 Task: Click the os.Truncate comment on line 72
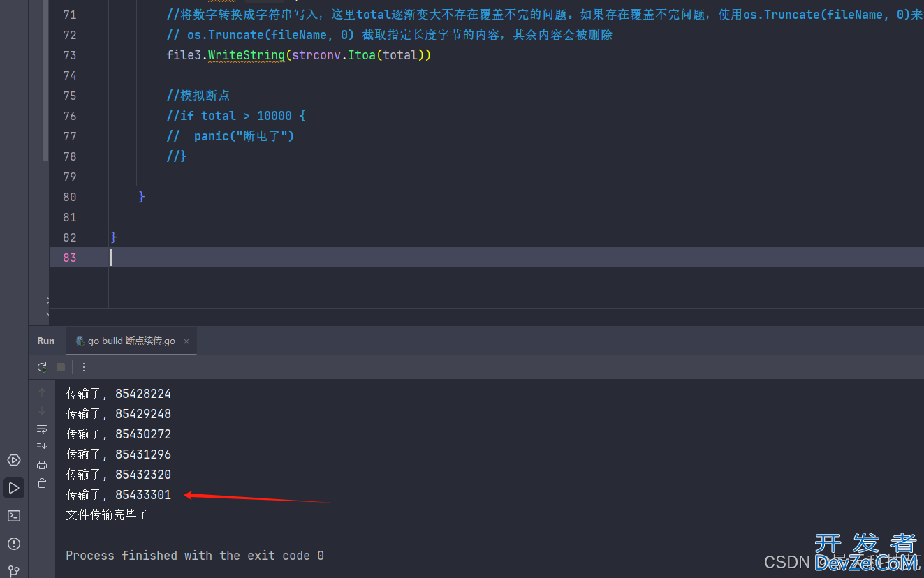click(390, 35)
